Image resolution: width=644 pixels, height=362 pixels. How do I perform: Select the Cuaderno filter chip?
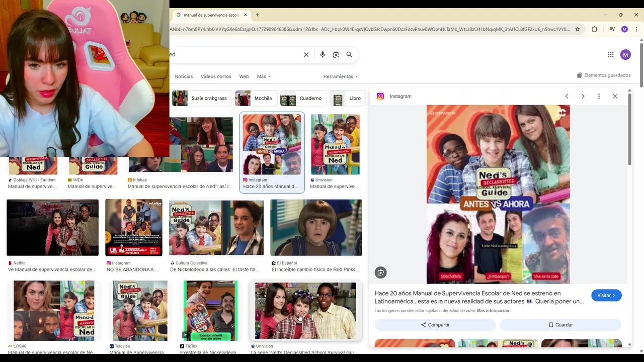pyautogui.click(x=303, y=98)
